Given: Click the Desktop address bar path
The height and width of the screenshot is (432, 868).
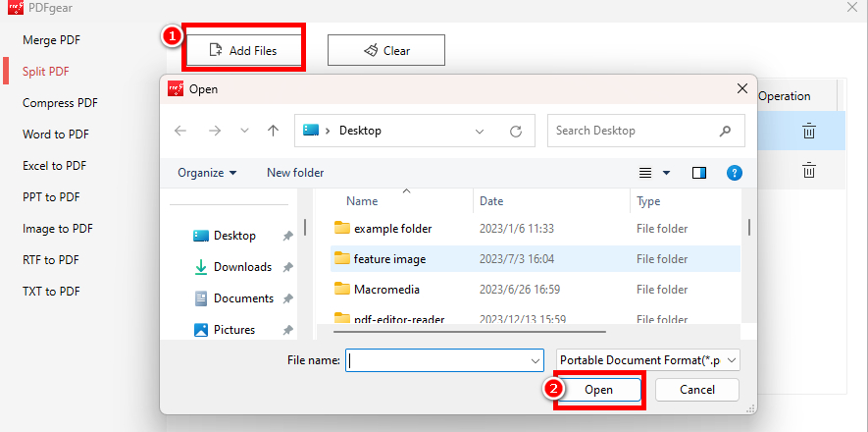Looking at the screenshot, I should pos(360,131).
